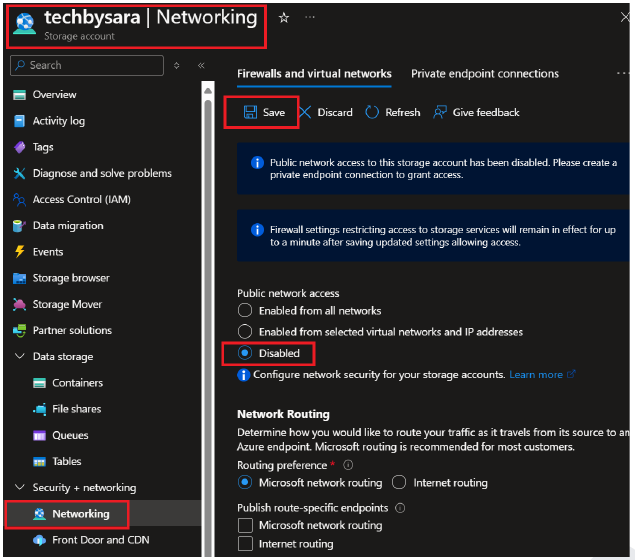This screenshot has width=635, height=560.
Task: Open the more options ellipsis beside the star
Action: [x=310, y=17]
